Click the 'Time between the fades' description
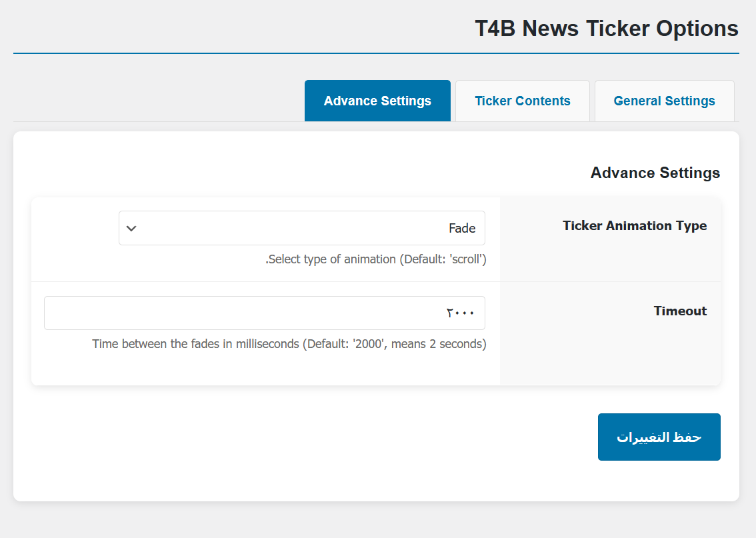Screen dimensions: 756x538 [x=289, y=344]
